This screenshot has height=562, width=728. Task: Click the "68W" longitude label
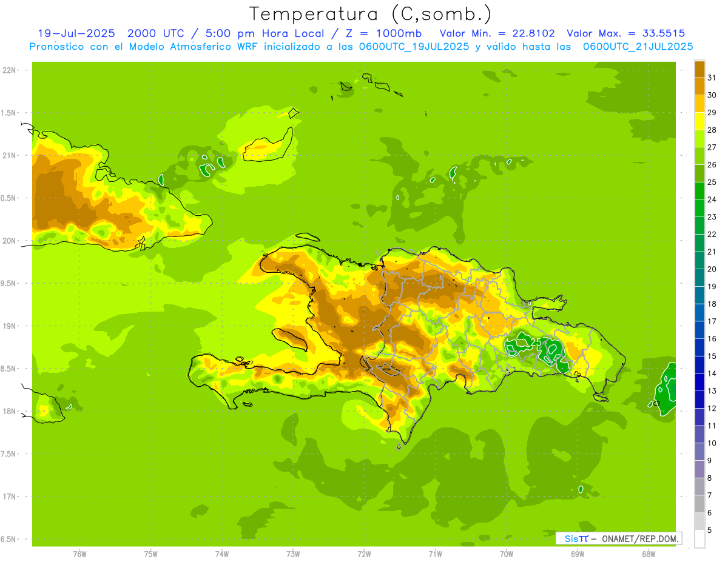[x=649, y=554]
